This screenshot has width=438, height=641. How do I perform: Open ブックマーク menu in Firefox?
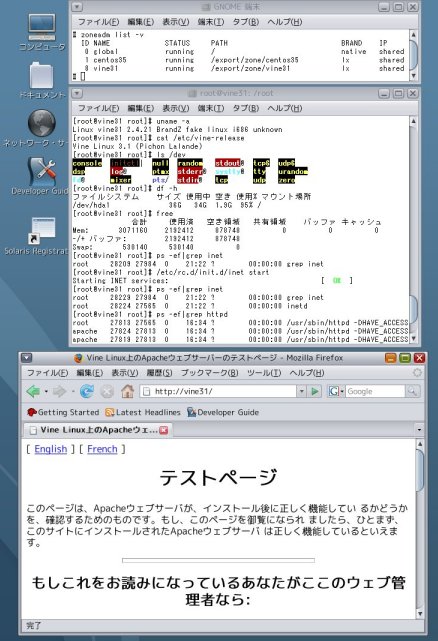(209, 373)
